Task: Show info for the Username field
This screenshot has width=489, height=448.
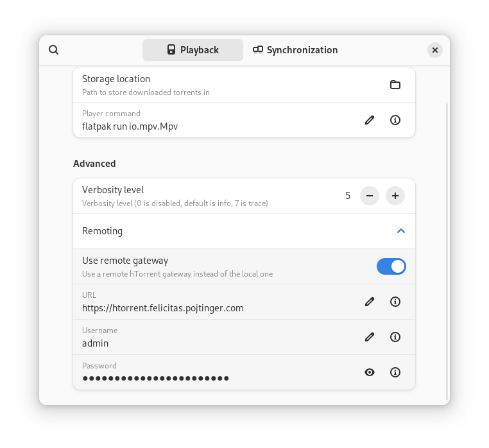Action: tap(395, 337)
